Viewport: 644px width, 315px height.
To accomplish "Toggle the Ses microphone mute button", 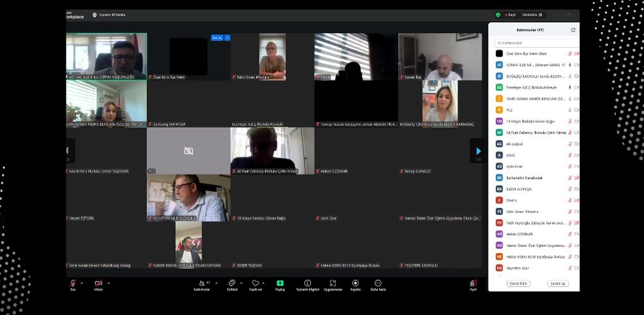I will coord(73,284).
